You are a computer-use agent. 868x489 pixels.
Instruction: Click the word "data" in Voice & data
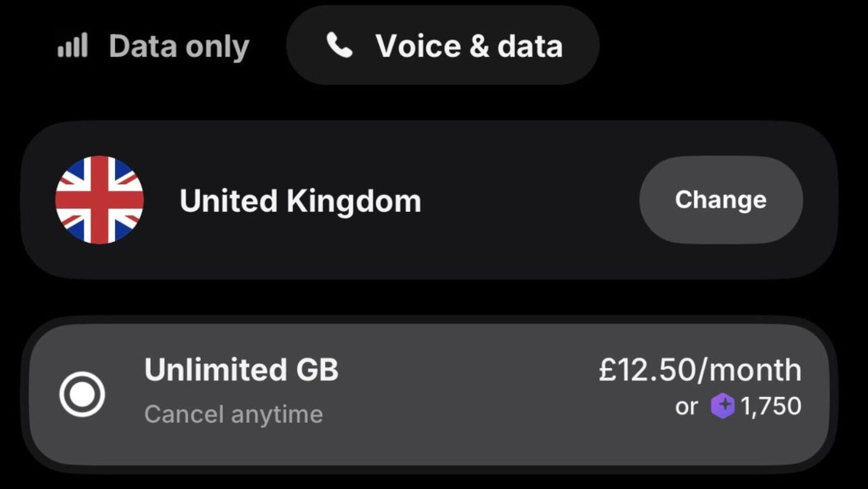(530, 46)
